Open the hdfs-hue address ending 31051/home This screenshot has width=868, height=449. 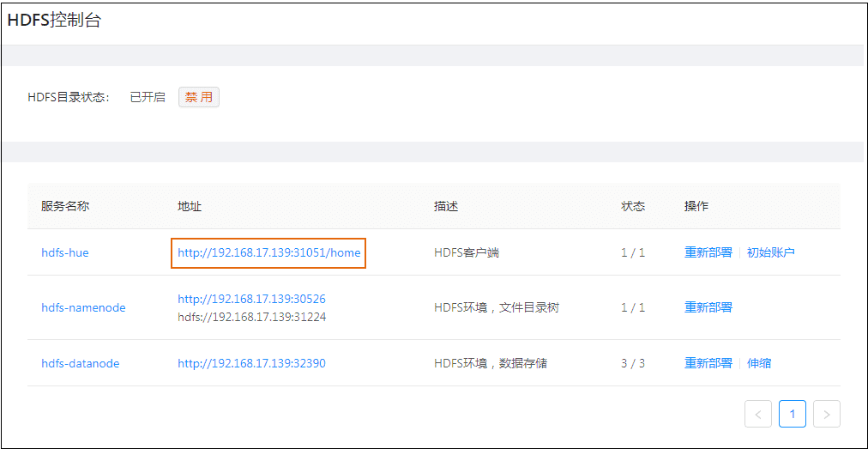[x=268, y=252]
